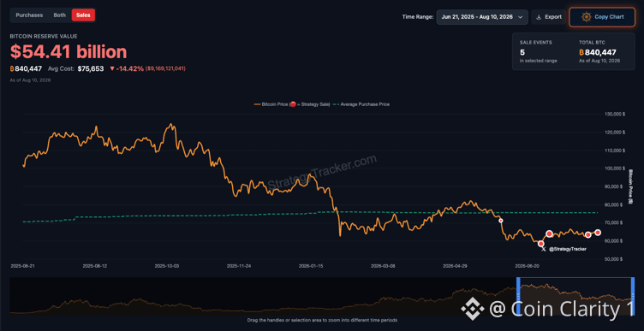Image resolution: width=644 pixels, height=331 pixels.
Task: Click the right handle of range selector
Action: pos(633,296)
